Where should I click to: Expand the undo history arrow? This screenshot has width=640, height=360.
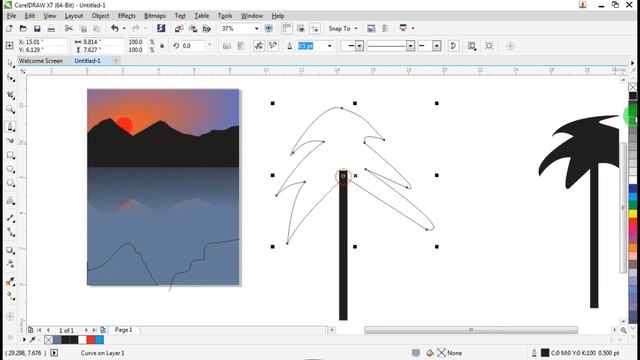(x=124, y=29)
